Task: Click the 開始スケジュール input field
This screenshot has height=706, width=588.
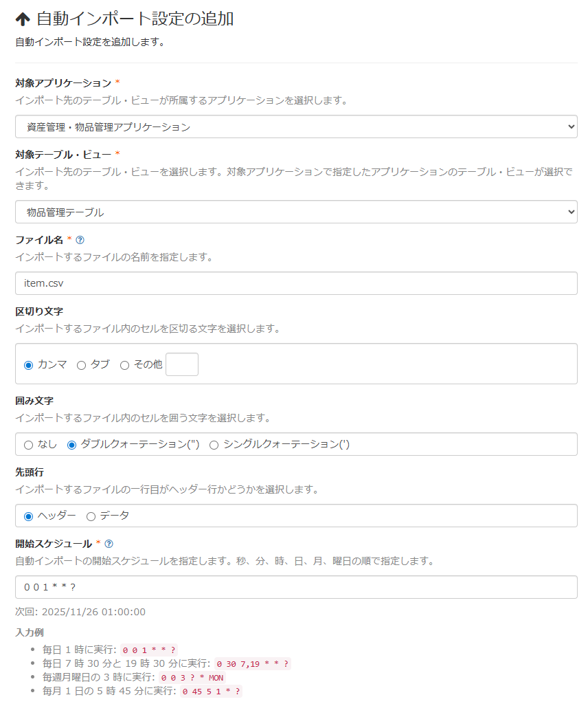Action: [295, 586]
